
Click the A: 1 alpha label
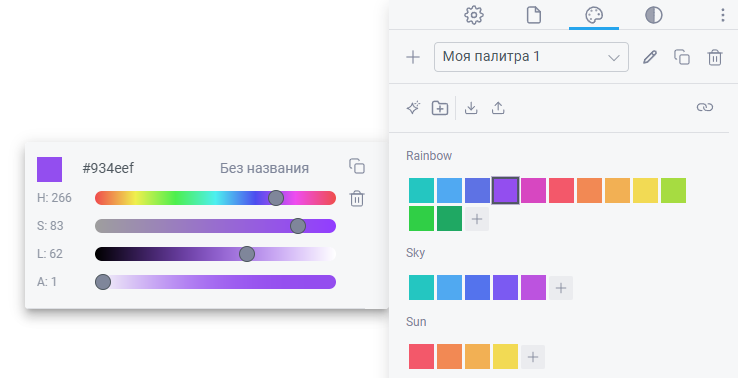point(47,282)
